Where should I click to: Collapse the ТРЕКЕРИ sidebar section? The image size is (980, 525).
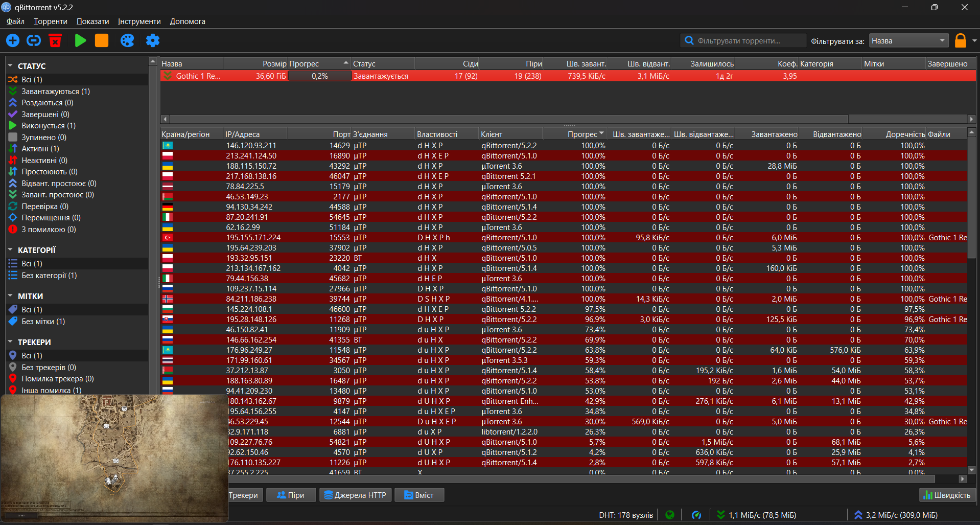click(10, 342)
